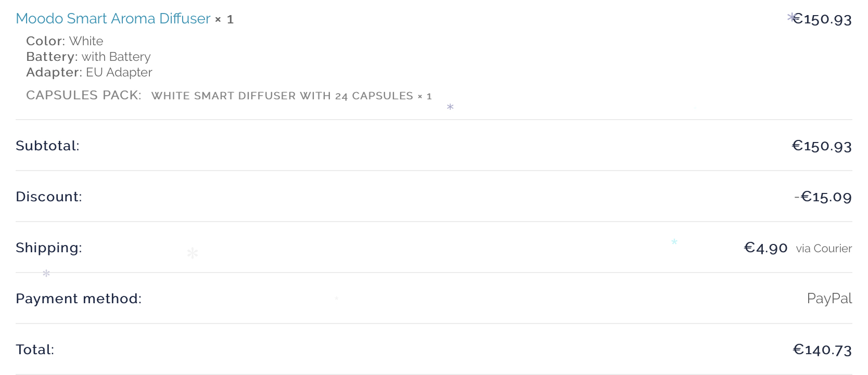Click White Smart Diffuser with 24 Capsules text
The width and height of the screenshot is (868, 375).
tap(282, 96)
